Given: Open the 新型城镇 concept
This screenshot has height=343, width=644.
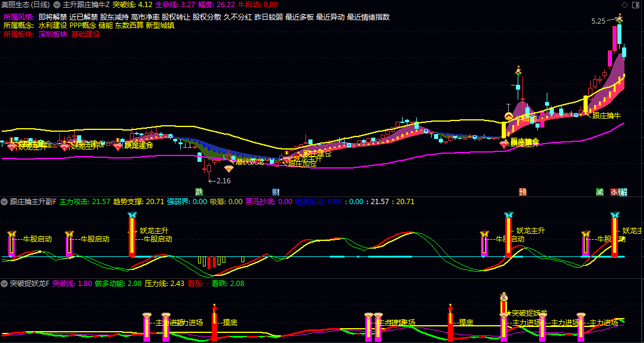Looking at the screenshot, I should click(x=160, y=26).
